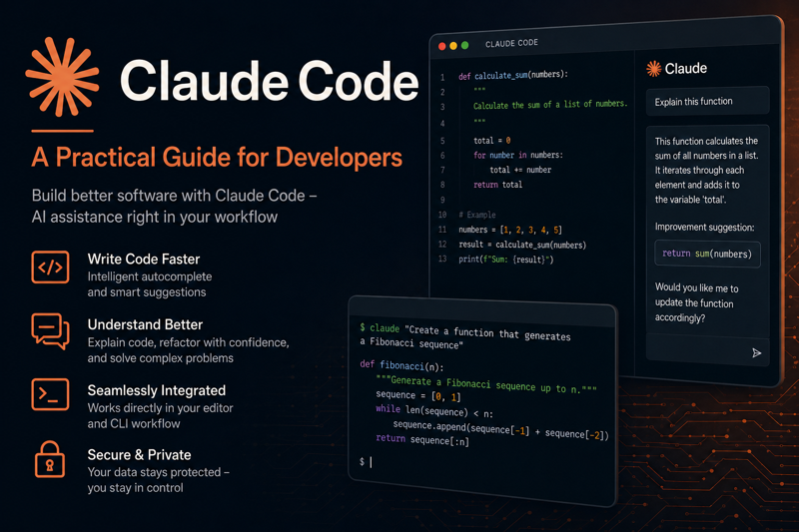This screenshot has width=799, height=532.
Task: Click the chat bubbles icon beside Understand Better
Action: [x=50, y=331]
